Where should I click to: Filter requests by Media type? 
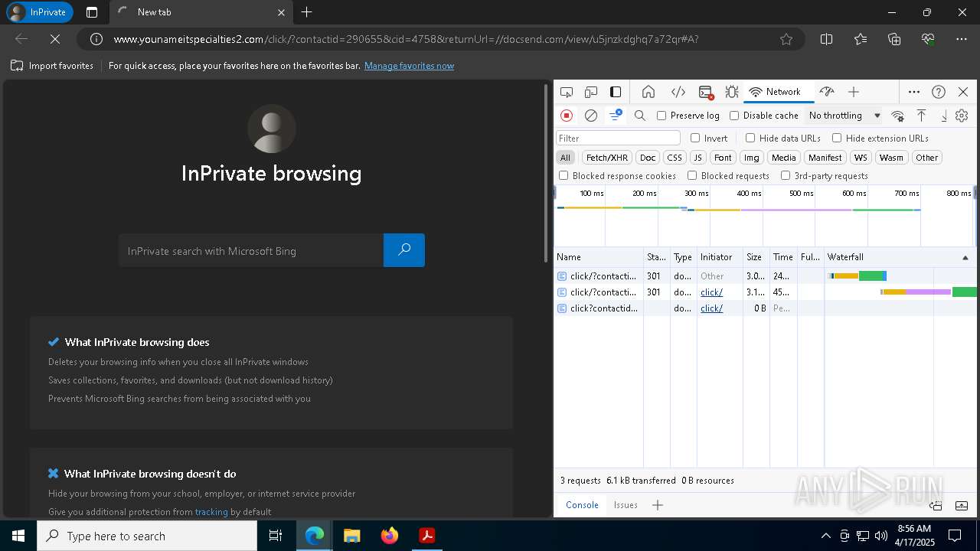[x=784, y=158]
